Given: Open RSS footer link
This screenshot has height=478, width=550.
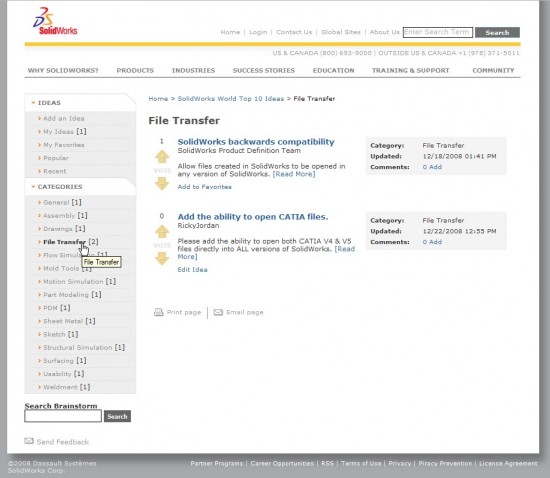Looking at the screenshot, I should 327,463.
